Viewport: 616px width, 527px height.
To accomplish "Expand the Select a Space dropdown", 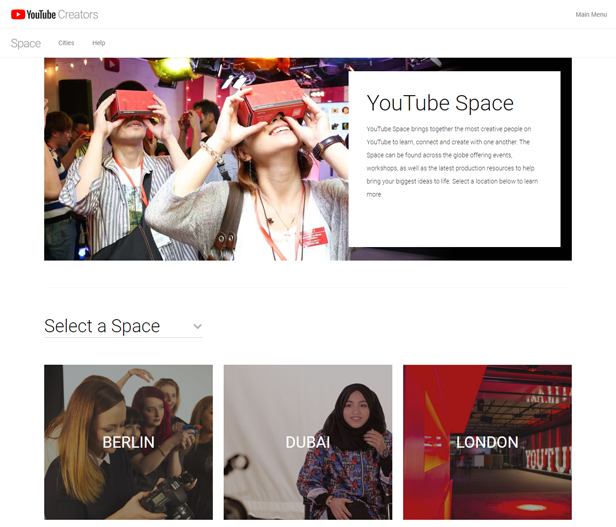I will coord(123,326).
